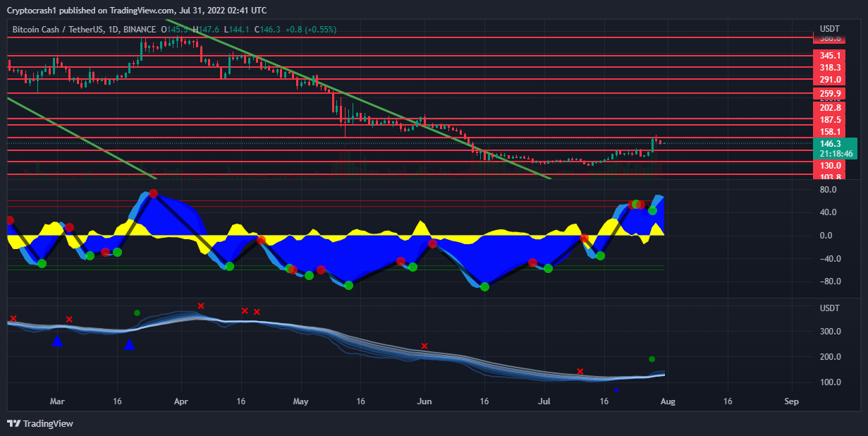Click the Sep label on time axis
The width and height of the screenshot is (868, 436).
791,401
